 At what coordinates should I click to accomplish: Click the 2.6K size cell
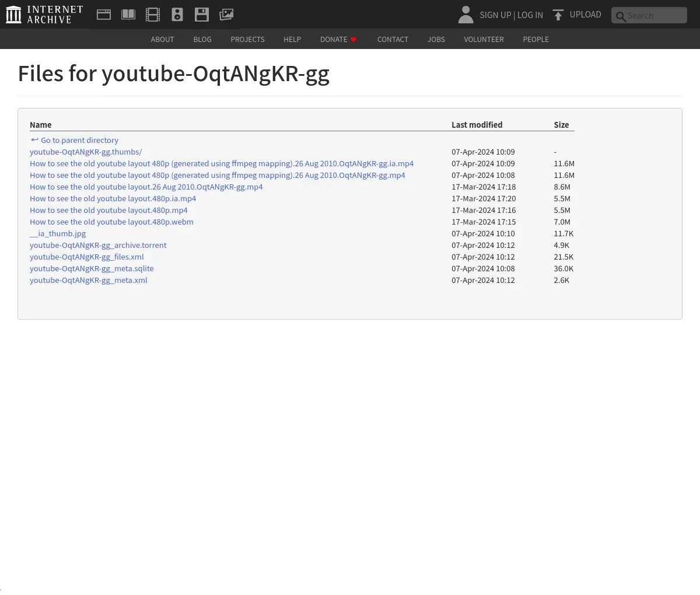(561, 280)
